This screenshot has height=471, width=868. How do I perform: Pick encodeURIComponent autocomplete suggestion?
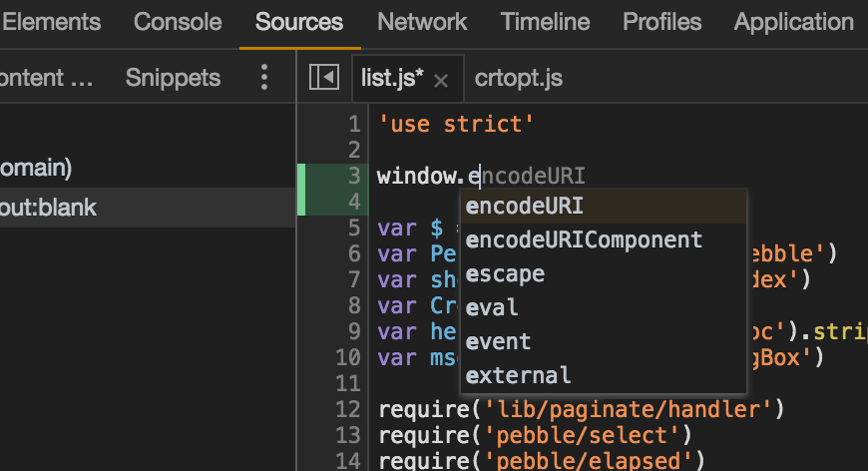(x=584, y=239)
